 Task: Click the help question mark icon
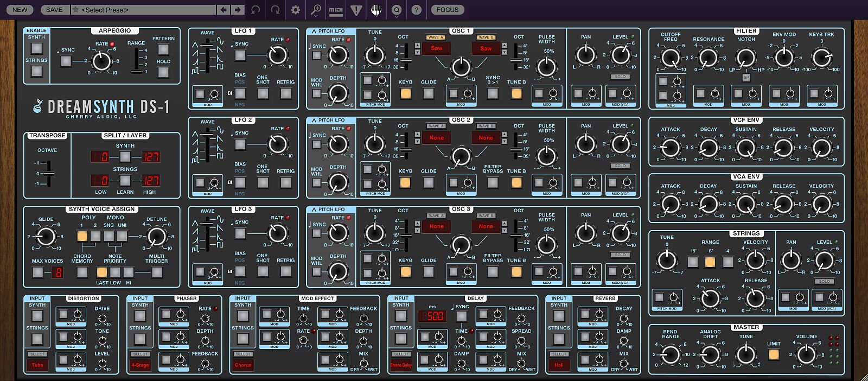pos(416,10)
